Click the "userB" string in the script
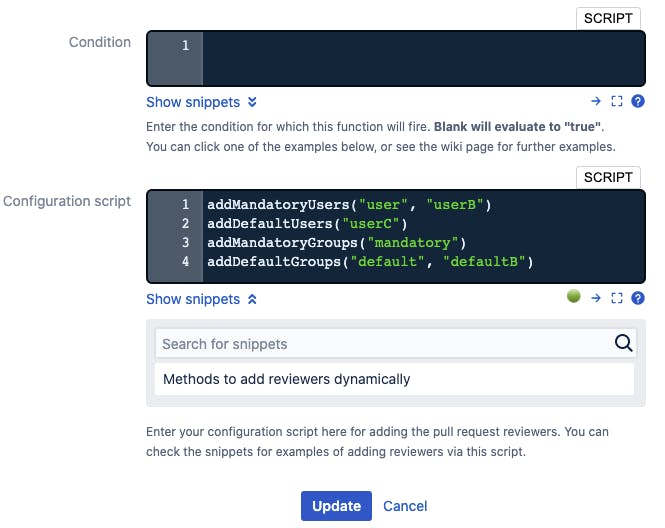The image size is (665, 528). [455, 205]
